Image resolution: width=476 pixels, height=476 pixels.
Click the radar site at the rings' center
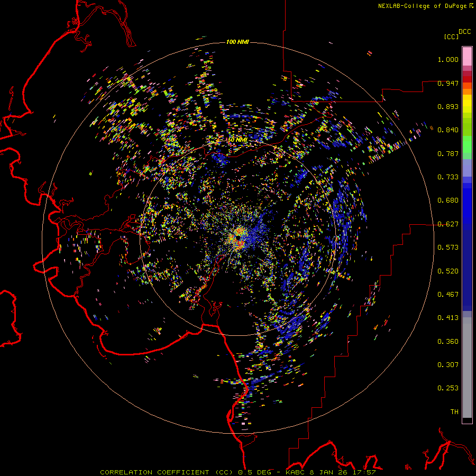238,237
